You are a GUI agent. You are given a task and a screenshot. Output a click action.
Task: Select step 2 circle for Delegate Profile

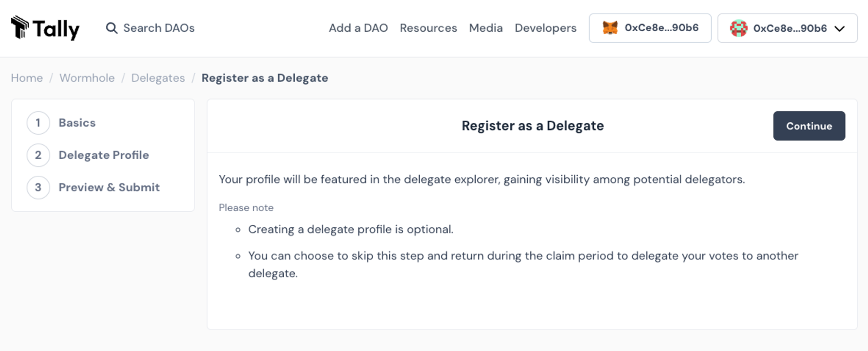point(38,155)
